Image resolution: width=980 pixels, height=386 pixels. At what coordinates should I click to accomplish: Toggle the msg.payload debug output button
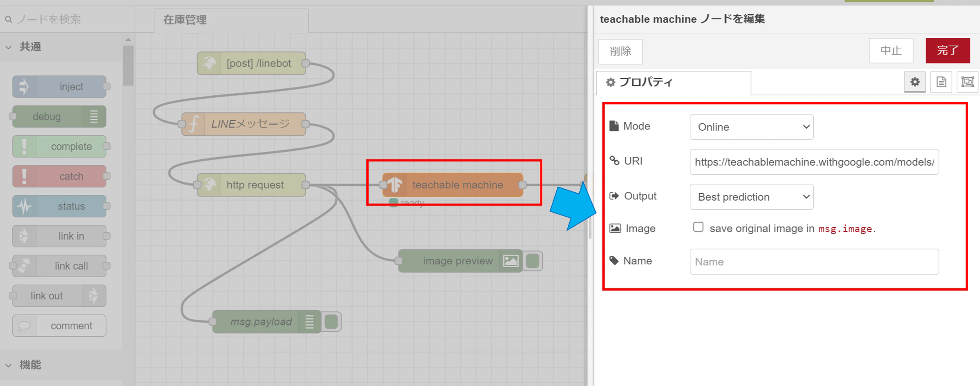point(331,321)
